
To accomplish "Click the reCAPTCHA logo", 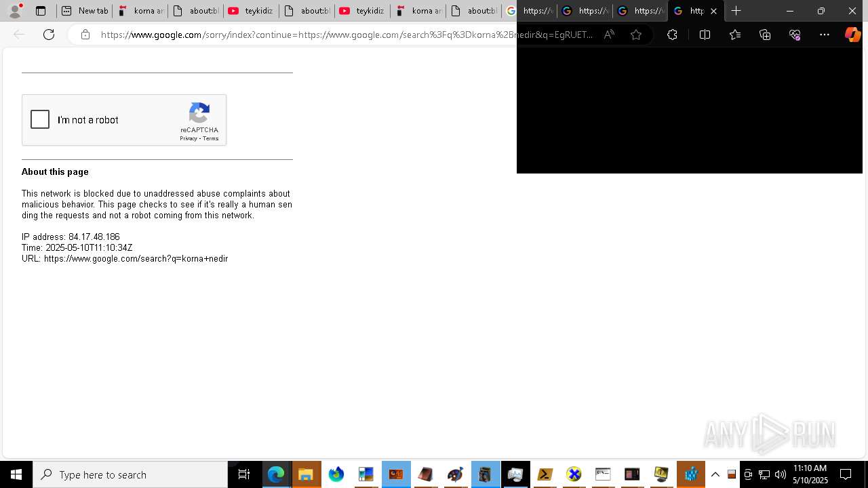I will click(x=199, y=113).
